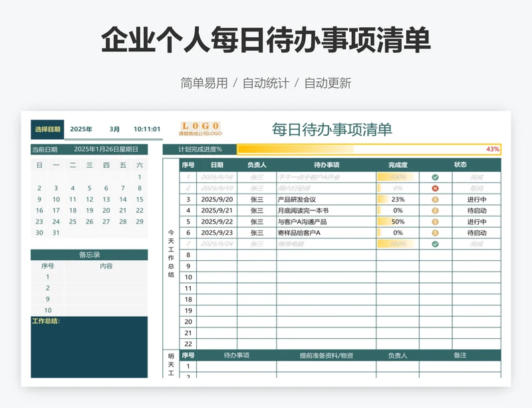The height and width of the screenshot is (408, 532).
Task: Click the 进行中 status in row 5
Action: click(x=476, y=222)
